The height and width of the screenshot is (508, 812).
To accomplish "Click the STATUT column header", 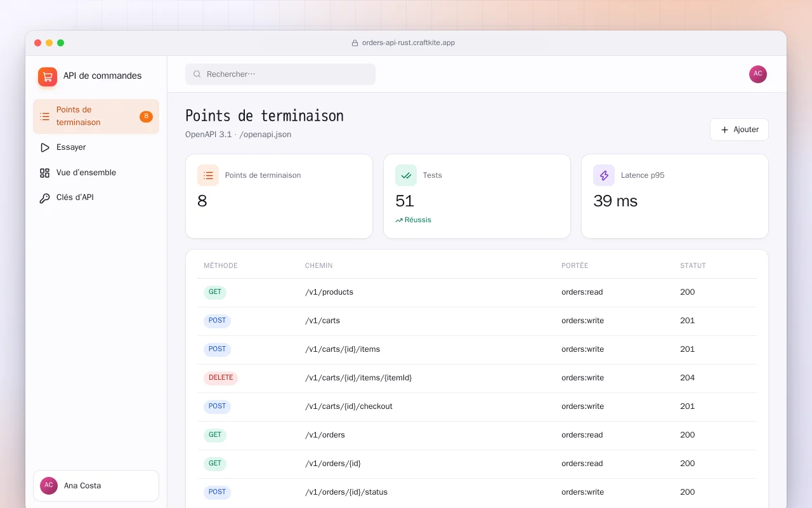I will tap(693, 266).
